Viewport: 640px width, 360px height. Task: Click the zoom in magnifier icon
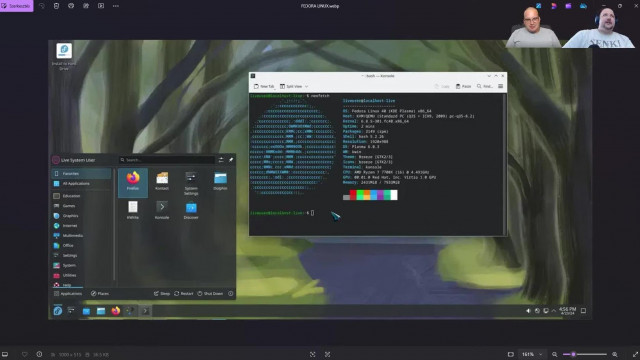pos(615,354)
